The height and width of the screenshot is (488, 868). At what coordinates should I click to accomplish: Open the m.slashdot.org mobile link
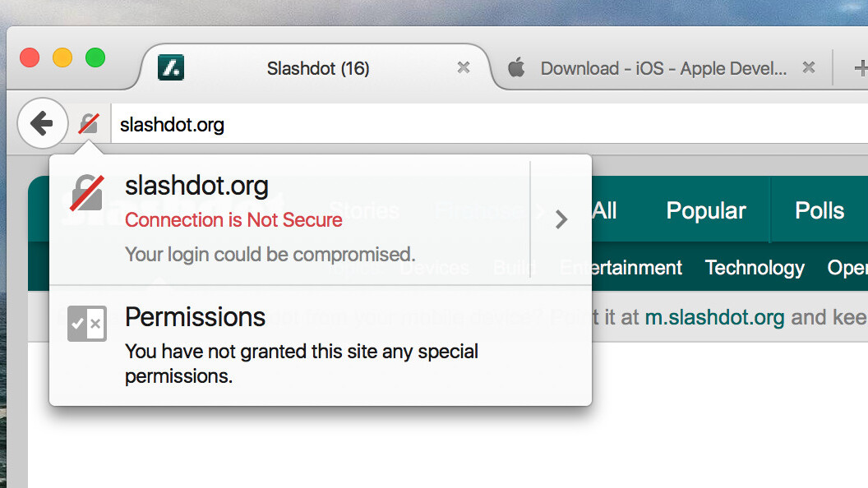[x=714, y=317]
